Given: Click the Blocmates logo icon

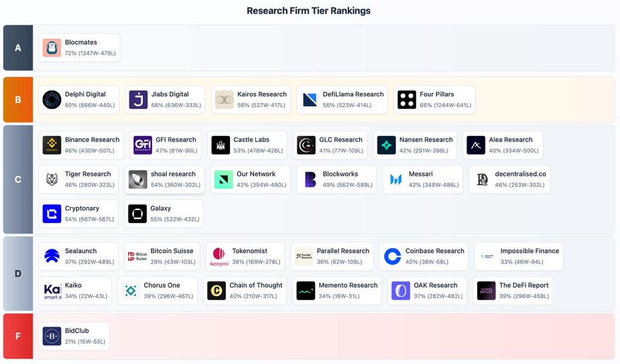Looking at the screenshot, I should (52, 48).
